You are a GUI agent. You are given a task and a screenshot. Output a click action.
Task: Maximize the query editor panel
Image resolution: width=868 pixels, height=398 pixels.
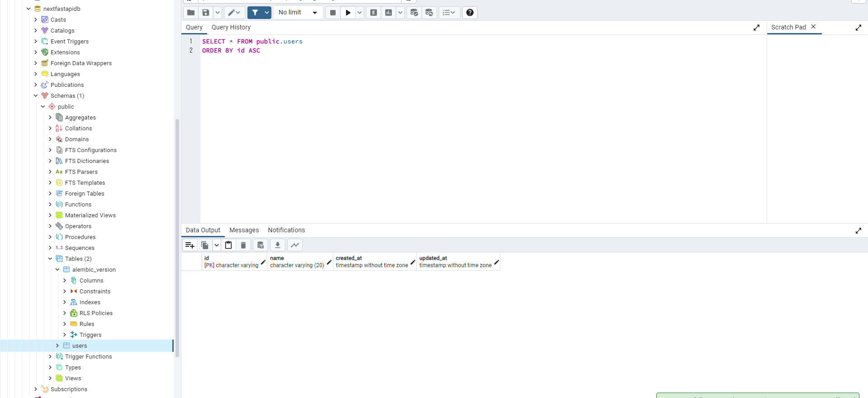click(x=756, y=28)
